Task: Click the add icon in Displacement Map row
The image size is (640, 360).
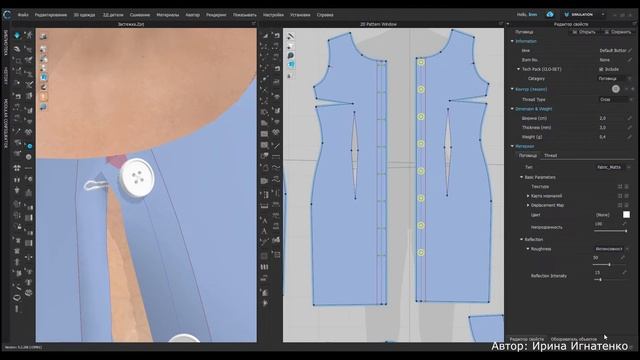Action: [620, 205]
